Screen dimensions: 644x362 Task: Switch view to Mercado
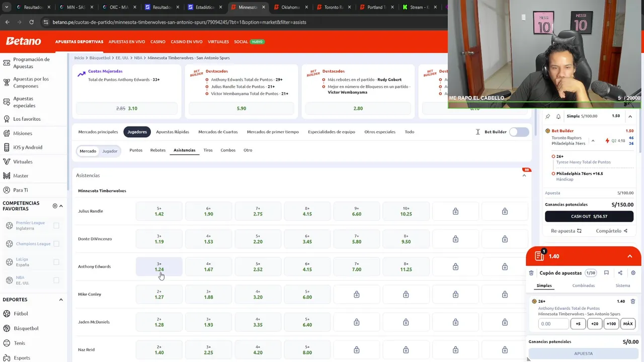88,151
